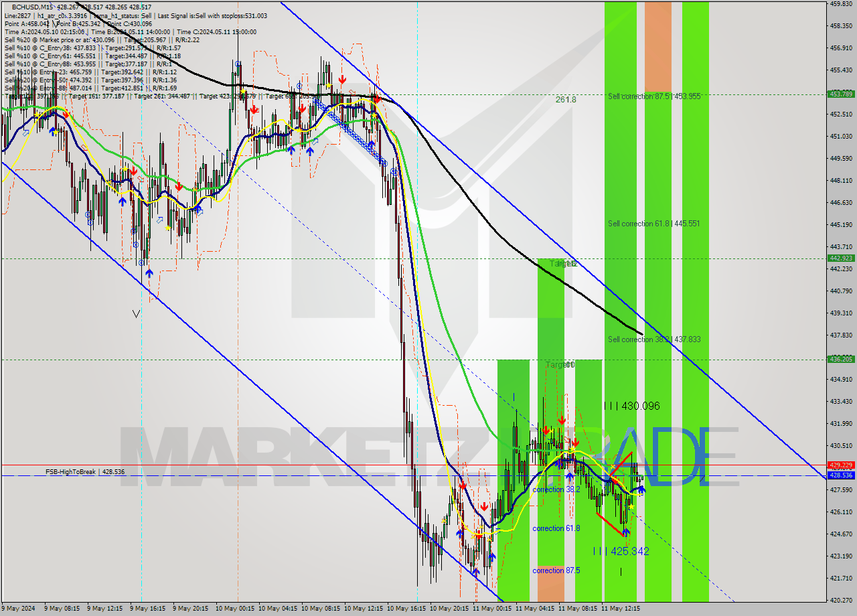This screenshot has width=857, height=616.
Task: Click the 9 May 12:15 time label
Action: [x=105, y=609]
